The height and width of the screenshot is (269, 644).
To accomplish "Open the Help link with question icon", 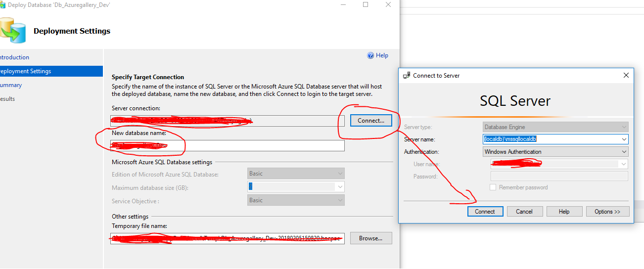I will [x=378, y=55].
